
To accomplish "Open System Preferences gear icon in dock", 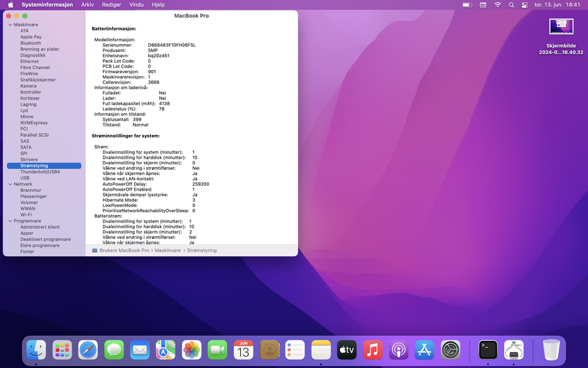I will 451,350.
